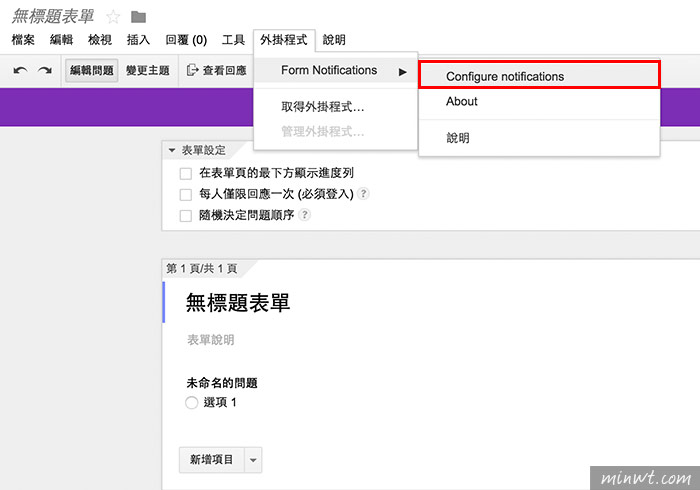Edit the 無標題表單 document title
The image size is (700, 490).
point(53,17)
